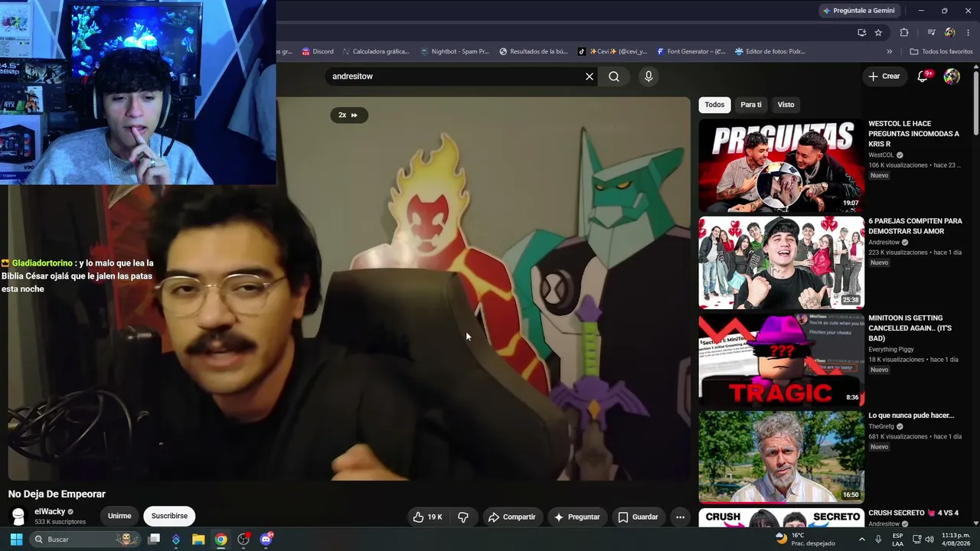Click the taskbar Buscar search box
980x551 pixels.
click(x=84, y=540)
